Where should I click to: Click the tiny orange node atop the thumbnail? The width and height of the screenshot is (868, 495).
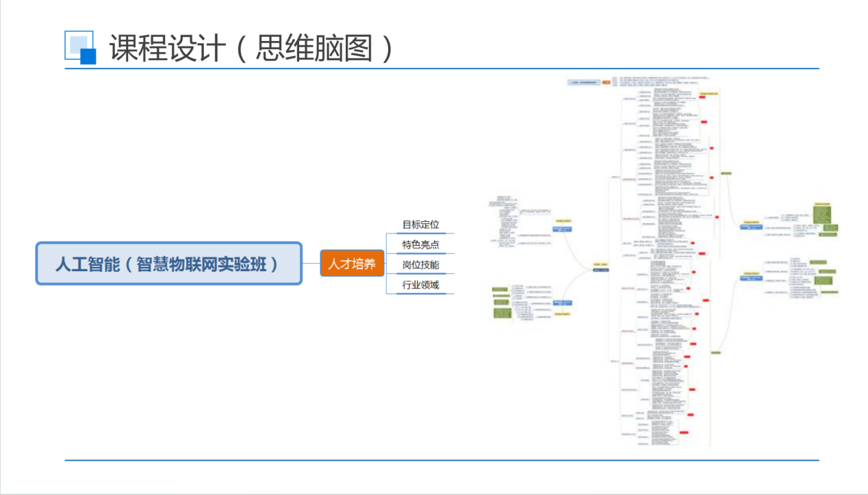pos(606,82)
